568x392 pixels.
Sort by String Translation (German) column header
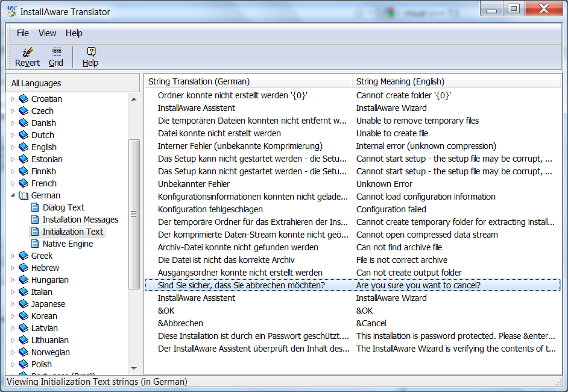[x=248, y=81]
